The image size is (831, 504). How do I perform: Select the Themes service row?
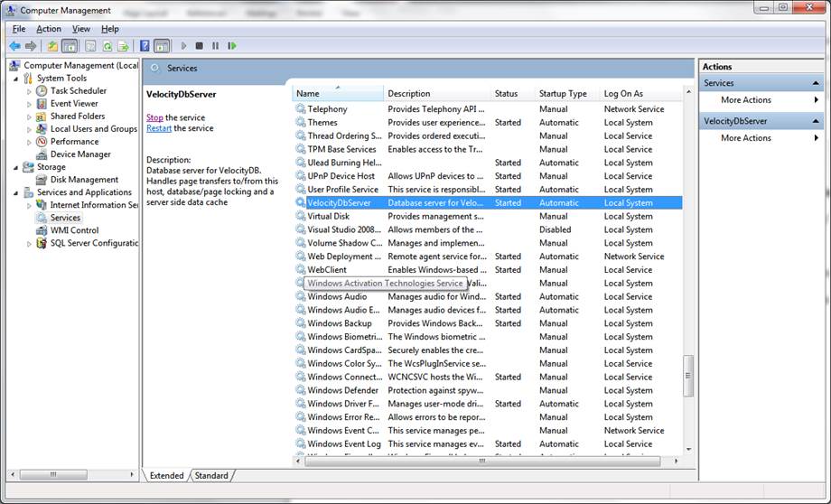(x=487, y=123)
